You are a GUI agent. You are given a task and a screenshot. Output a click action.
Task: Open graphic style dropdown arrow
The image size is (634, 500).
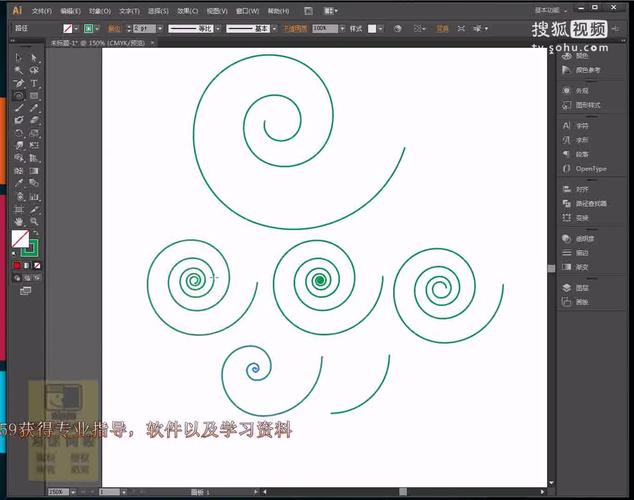coord(380,28)
